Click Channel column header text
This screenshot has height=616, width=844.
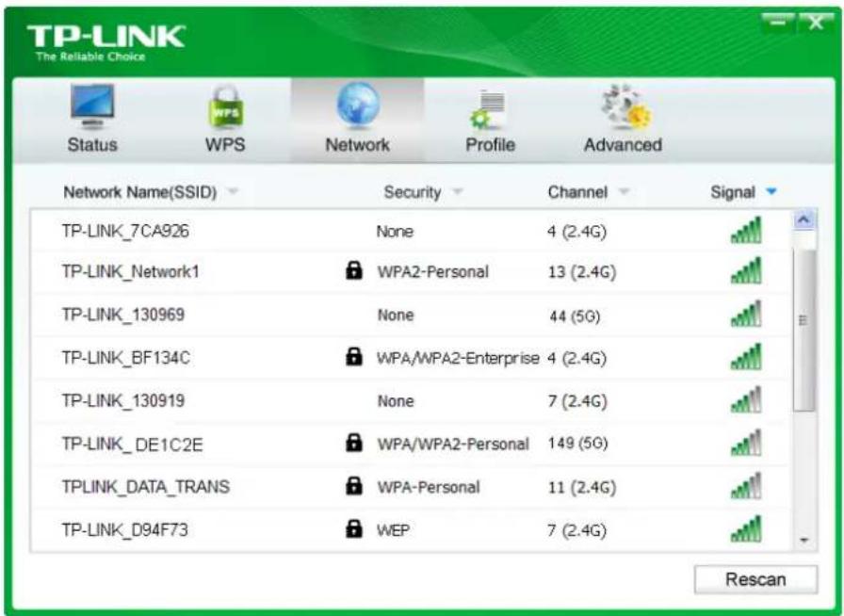pos(577,192)
